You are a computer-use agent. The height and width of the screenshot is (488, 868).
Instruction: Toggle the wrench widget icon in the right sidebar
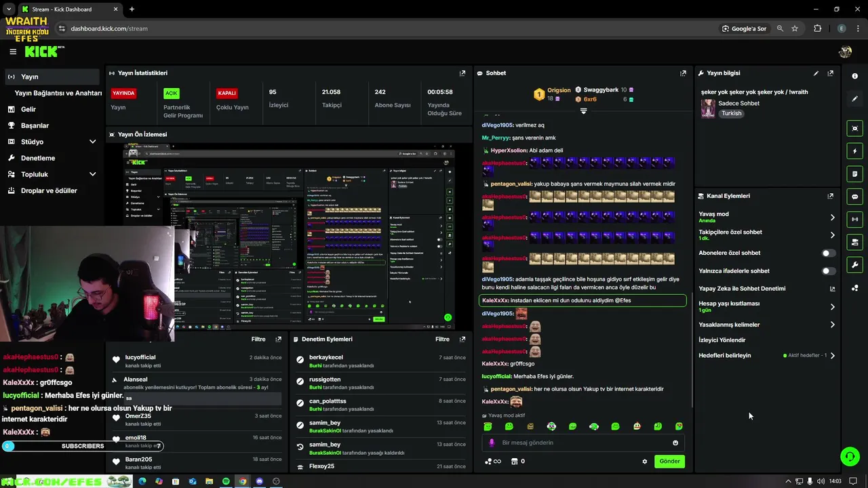[854, 265]
